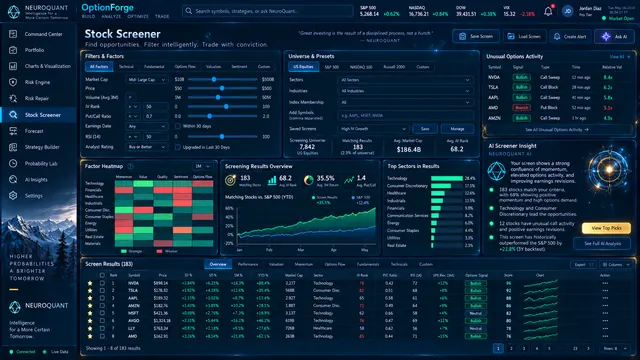Switch to the Options Flow filter tab
Viewport: 640px width, 360px height.
pyautogui.click(x=185, y=67)
